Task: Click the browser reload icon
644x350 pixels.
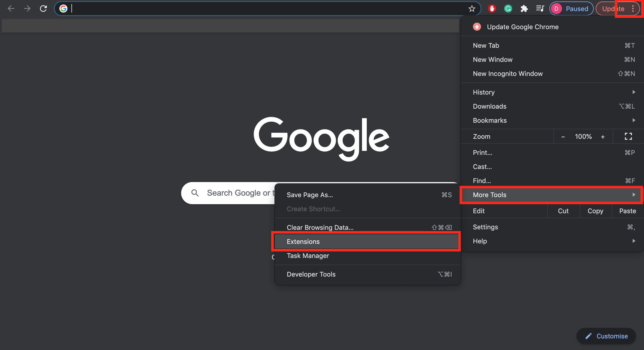Action: 44,9
